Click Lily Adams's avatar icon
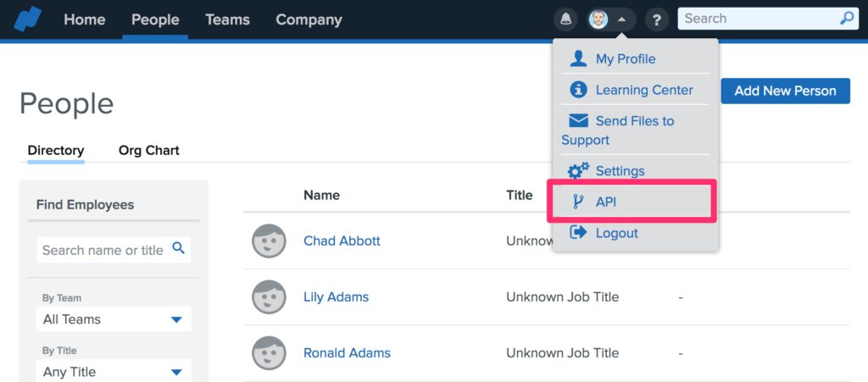Screen dimensions: 868x382 point(269,297)
